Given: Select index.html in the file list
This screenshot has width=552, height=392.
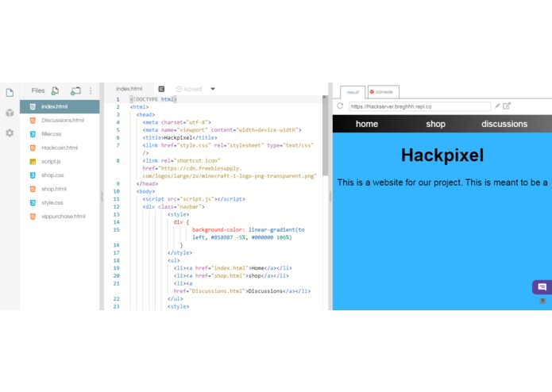Looking at the screenshot, I should [x=60, y=106].
